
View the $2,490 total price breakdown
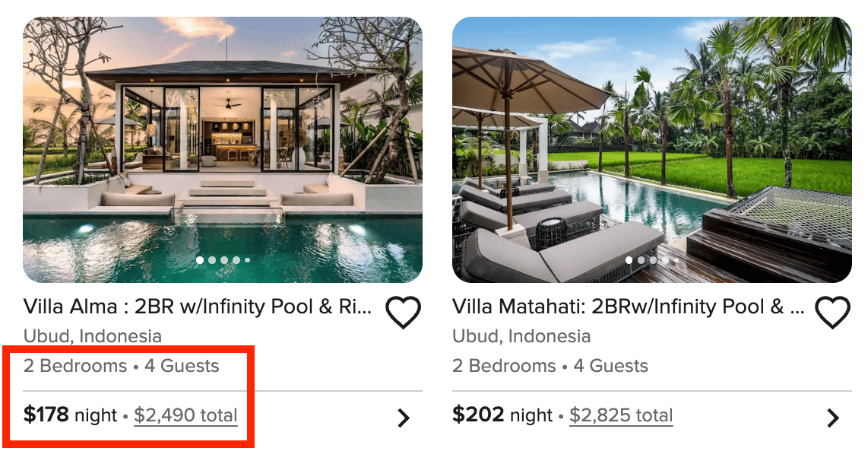(x=185, y=415)
